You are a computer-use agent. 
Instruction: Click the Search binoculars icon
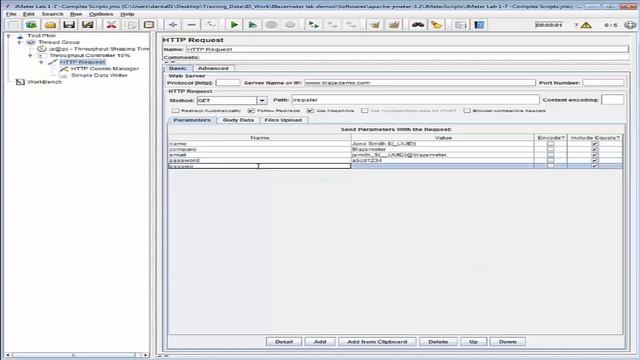pos(418,25)
